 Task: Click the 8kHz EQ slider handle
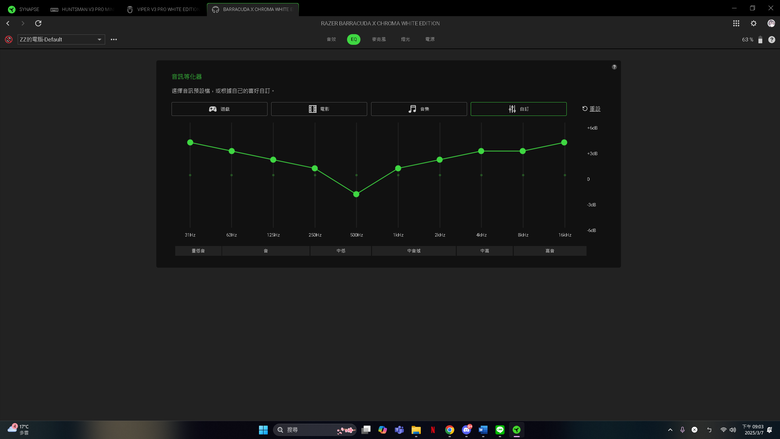point(523,151)
